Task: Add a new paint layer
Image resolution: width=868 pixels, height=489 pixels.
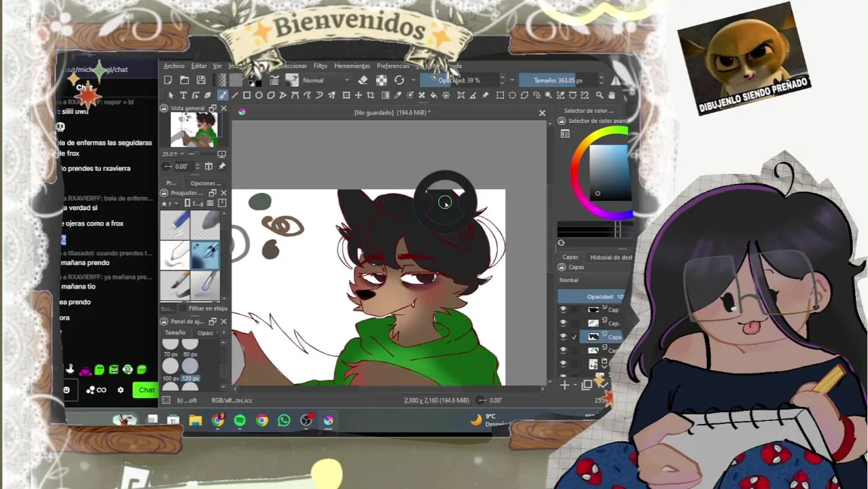Action: point(564,385)
